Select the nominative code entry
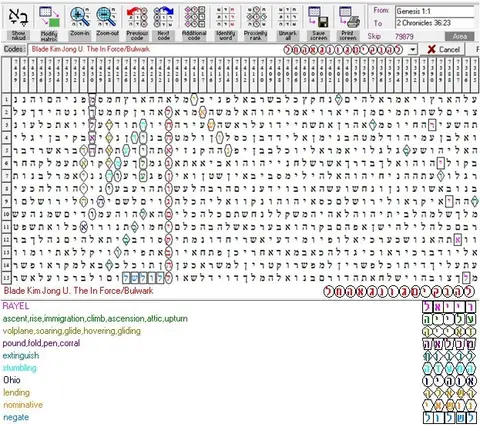 23,405
